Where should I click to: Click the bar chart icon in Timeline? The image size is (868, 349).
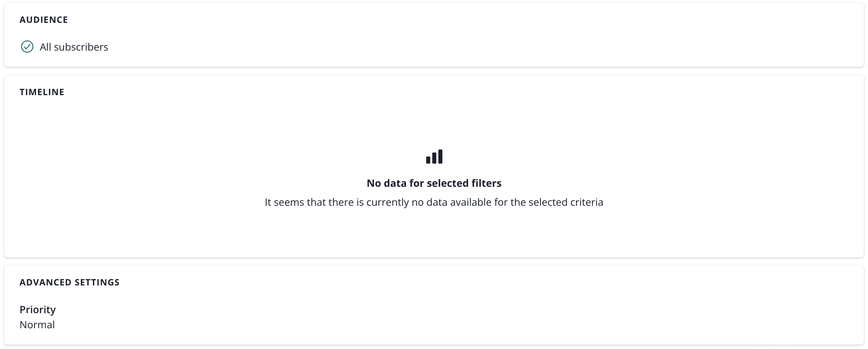[434, 157]
